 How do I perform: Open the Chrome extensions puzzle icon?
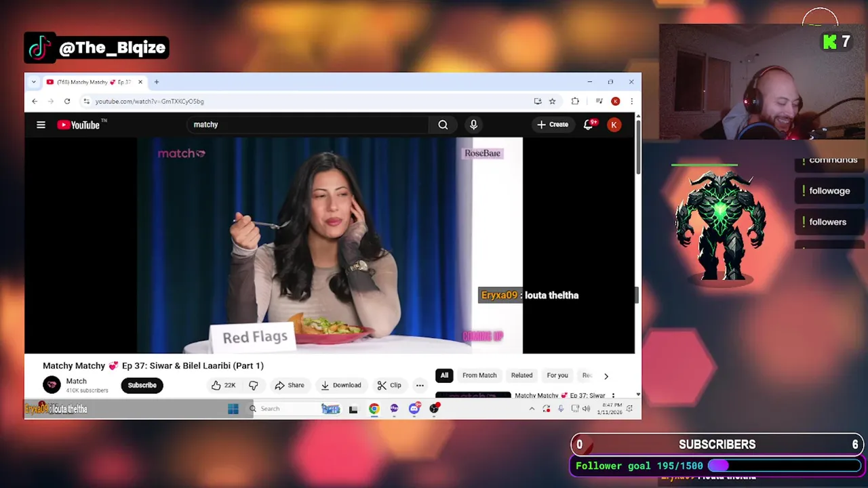[x=575, y=101]
